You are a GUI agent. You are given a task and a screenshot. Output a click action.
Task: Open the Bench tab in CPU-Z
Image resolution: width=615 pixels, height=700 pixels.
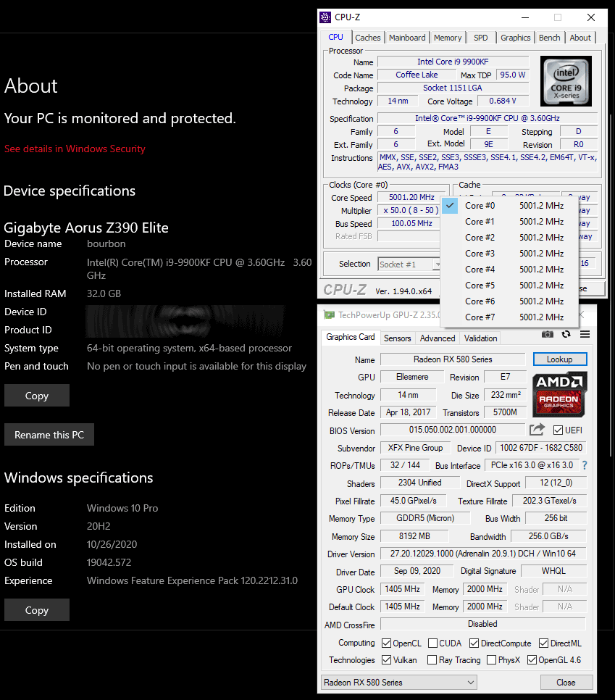pyautogui.click(x=549, y=38)
